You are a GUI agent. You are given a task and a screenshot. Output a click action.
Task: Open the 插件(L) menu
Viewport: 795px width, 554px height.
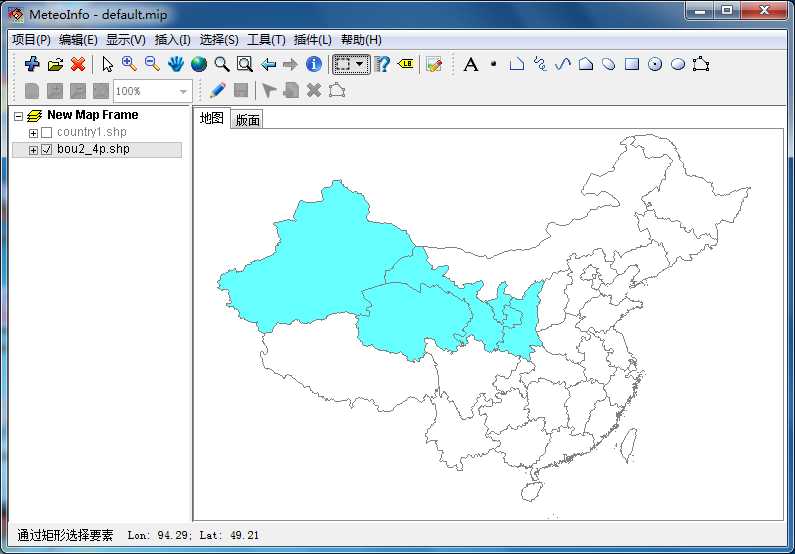(x=312, y=40)
